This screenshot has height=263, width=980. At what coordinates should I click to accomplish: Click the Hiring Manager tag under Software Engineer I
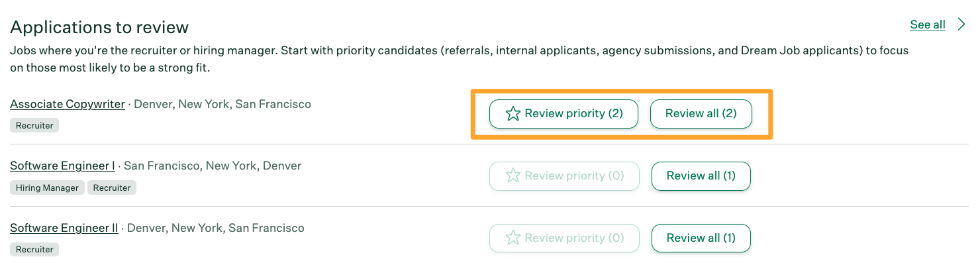tap(47, 187)
